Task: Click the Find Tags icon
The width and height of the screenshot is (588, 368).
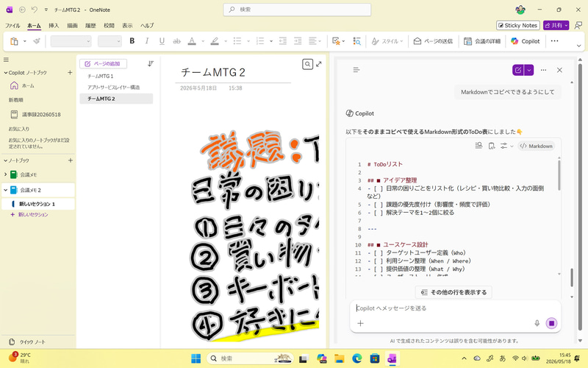Action: [x=356, y=41]
